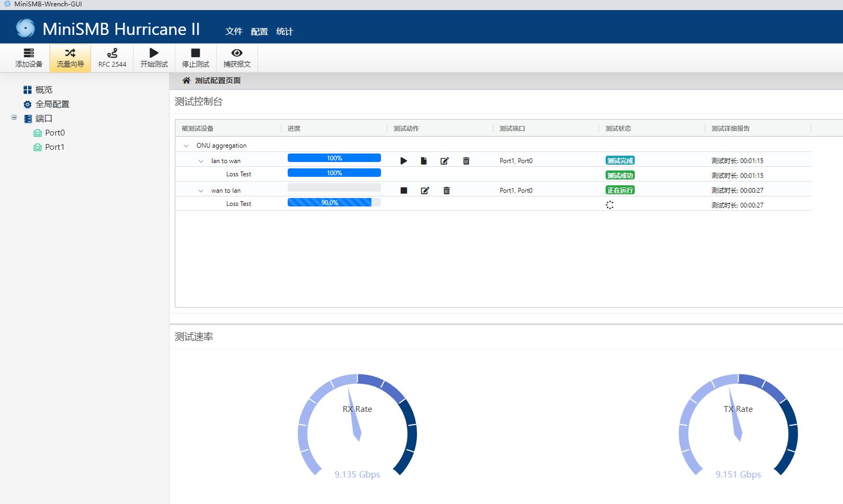Open the 流量向导 traffic wizard
Image resolution: width=843 pixels, height=504 pixels.
[70, 58]
